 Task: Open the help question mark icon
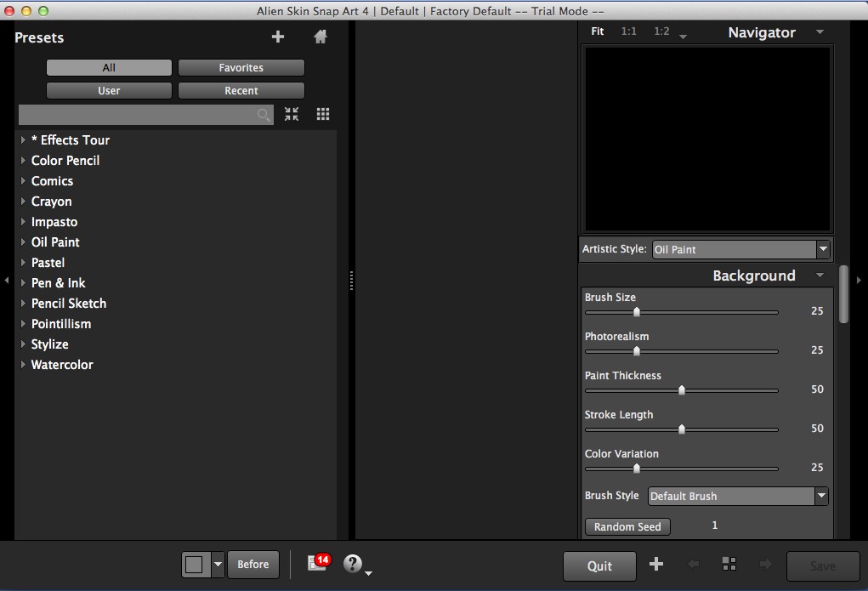click(x=353, y=563)
